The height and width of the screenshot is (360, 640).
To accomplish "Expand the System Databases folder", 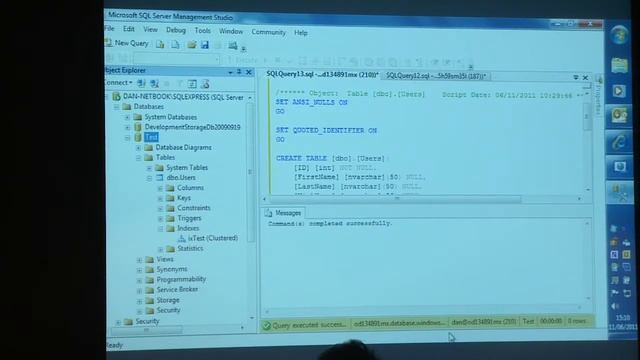I will click(127, 117).
